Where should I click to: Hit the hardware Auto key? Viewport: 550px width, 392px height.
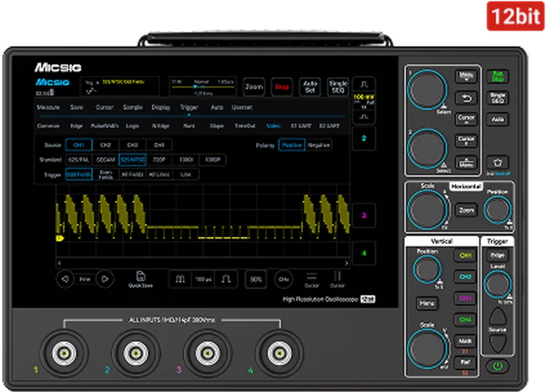(x=497, y=120)
